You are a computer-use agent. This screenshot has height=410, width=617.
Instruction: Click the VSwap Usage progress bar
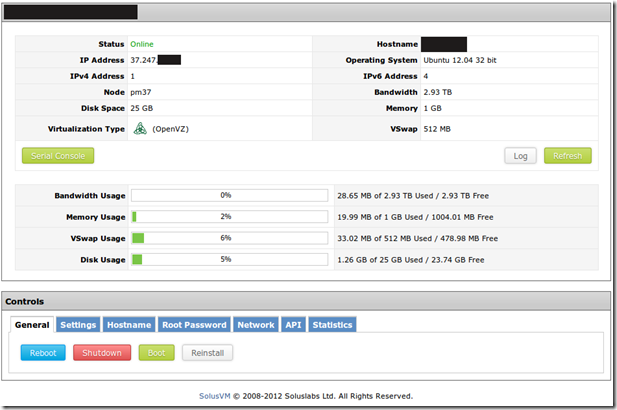229,238
